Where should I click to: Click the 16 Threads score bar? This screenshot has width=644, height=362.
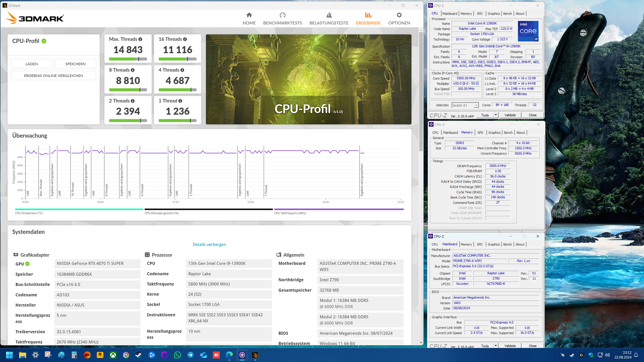[x=177, y=59]
